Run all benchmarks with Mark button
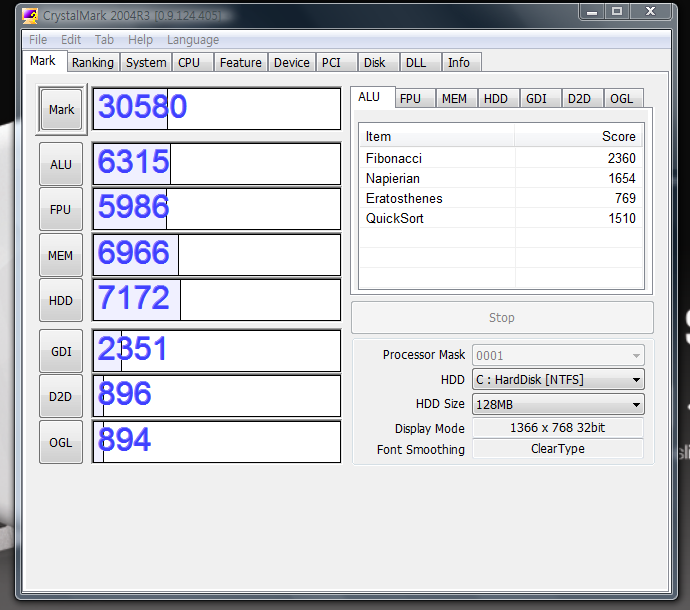The width and height of the screenshot is (690, 610). pyautogui.click(x=61, y=109)
